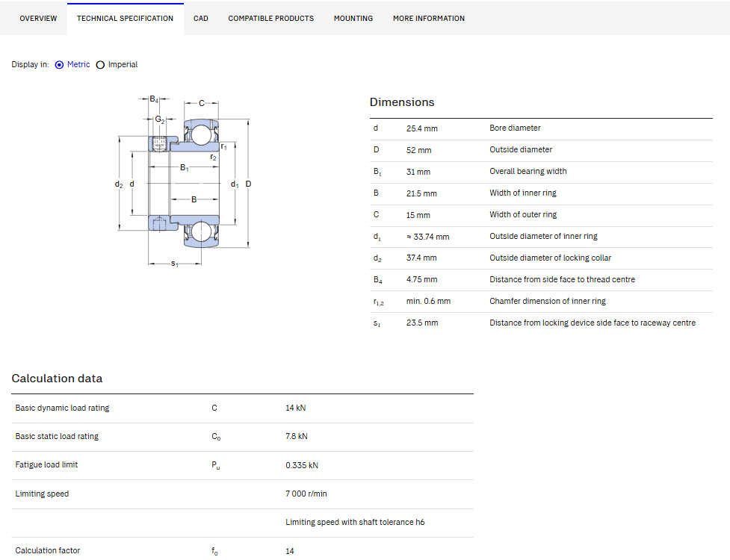Click the Outside diameter value 52 mm

(418, 150)
